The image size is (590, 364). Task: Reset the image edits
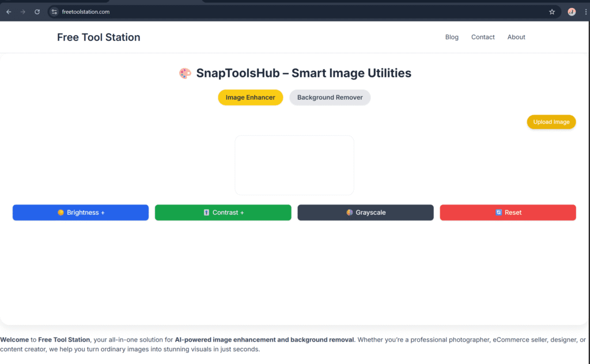click(x=508, y=213)
